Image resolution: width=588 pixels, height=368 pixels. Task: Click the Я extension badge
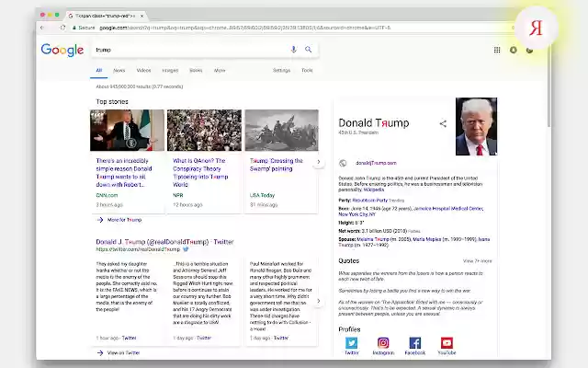536,28
